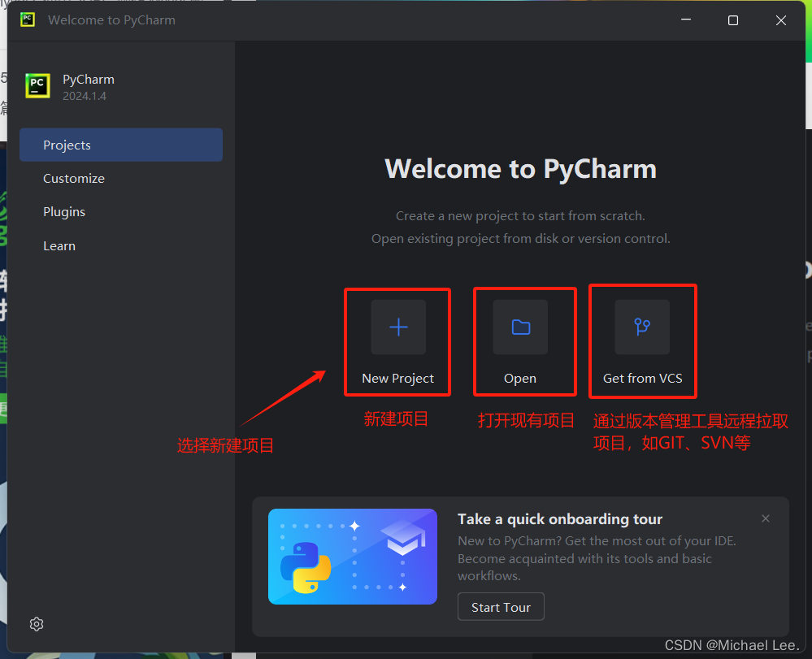Click the PyCharm version 2024.1.4 text
The width and height of the screenshot is (812, 659).
click(85, 96)
